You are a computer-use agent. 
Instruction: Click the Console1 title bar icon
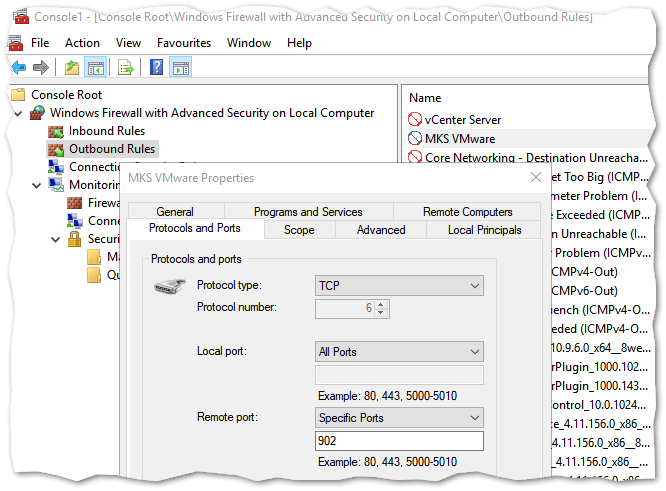coord(20,16)
